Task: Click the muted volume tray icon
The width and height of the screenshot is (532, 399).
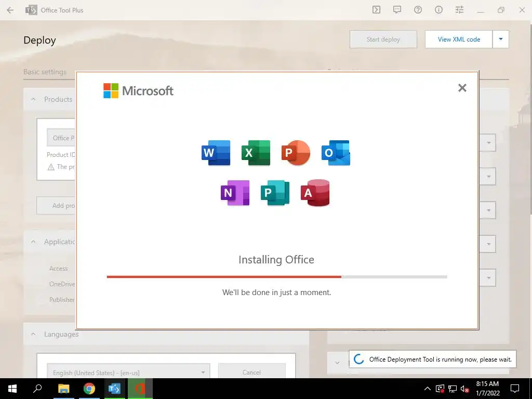Action: click(x=465, y=389)
